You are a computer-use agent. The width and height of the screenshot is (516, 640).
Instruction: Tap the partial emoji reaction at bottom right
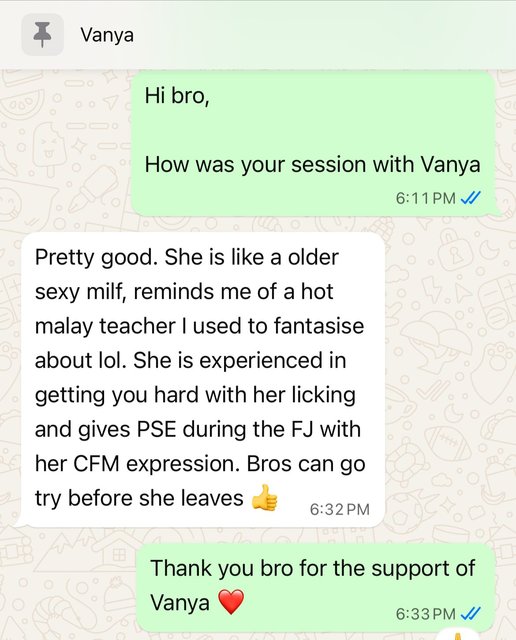pos(458,636)
